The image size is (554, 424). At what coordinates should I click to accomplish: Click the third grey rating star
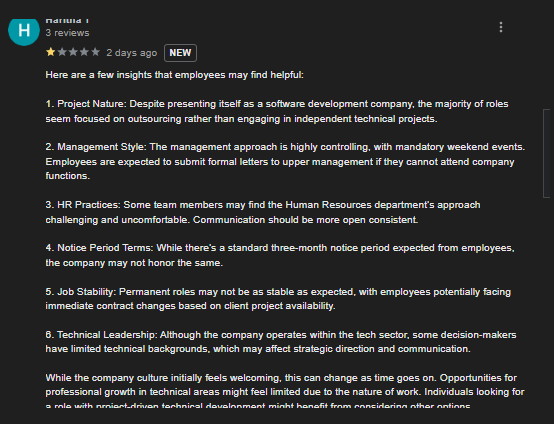point(73,52)
